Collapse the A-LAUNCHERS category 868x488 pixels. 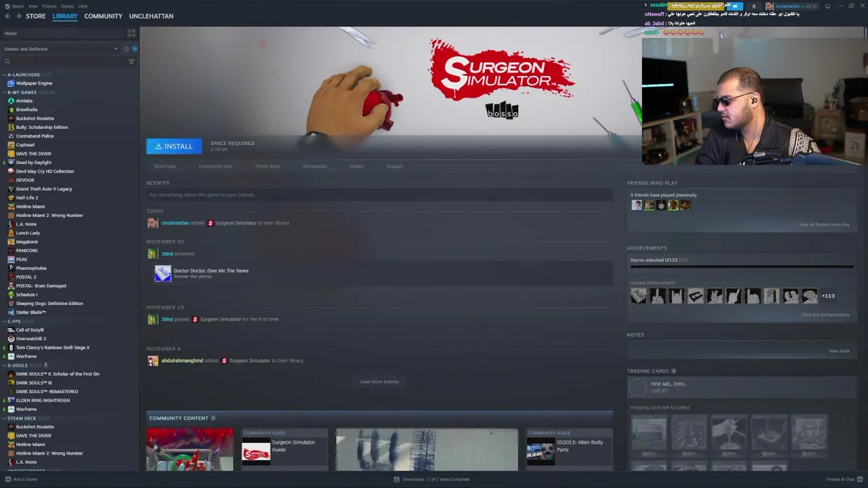[4, 75]
